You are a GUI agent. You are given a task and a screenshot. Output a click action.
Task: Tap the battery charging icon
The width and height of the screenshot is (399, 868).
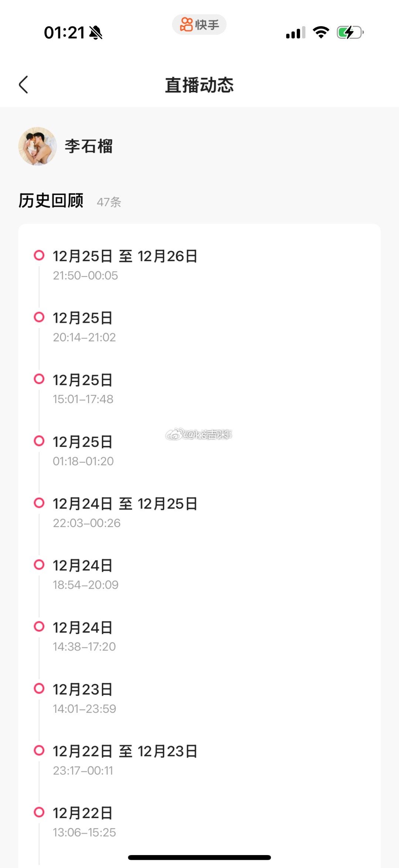tap(350, 33)
